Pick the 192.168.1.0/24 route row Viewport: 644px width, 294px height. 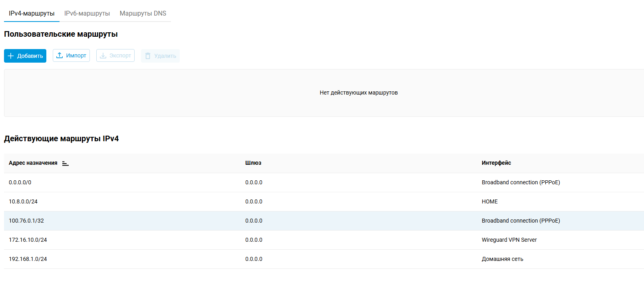tap(28, 259)
